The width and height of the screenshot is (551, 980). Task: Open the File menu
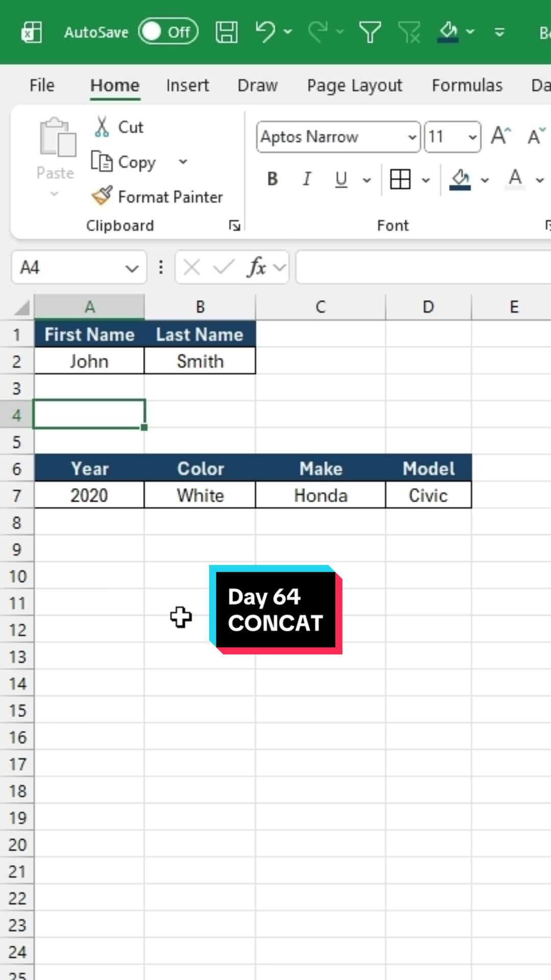[42, 85]
